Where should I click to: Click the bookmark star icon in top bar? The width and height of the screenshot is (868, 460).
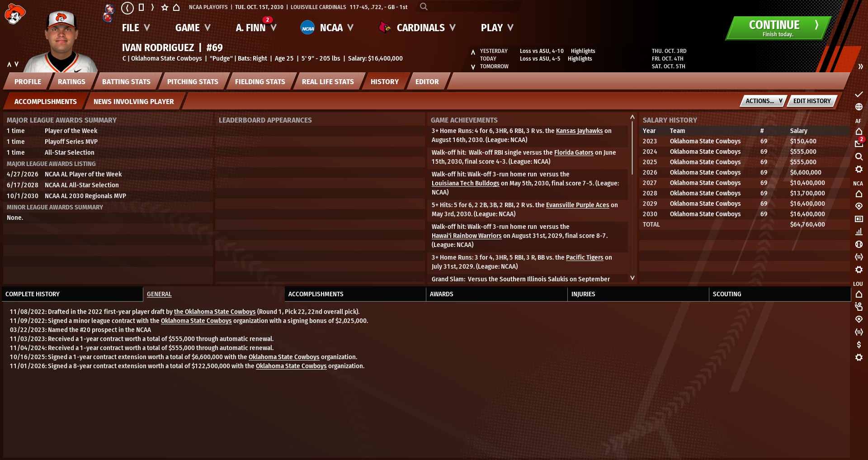tap(165, 7)
